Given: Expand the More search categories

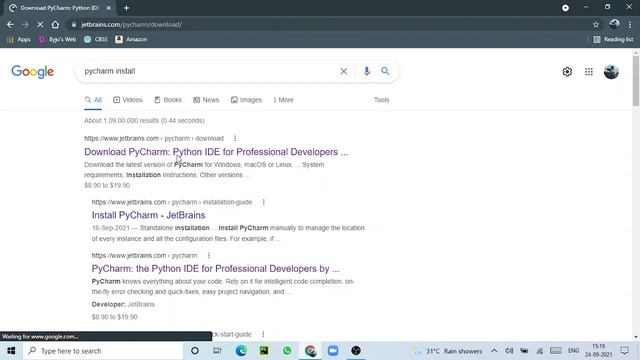Looking at the screenshot, I should click(x=284, y=100).
